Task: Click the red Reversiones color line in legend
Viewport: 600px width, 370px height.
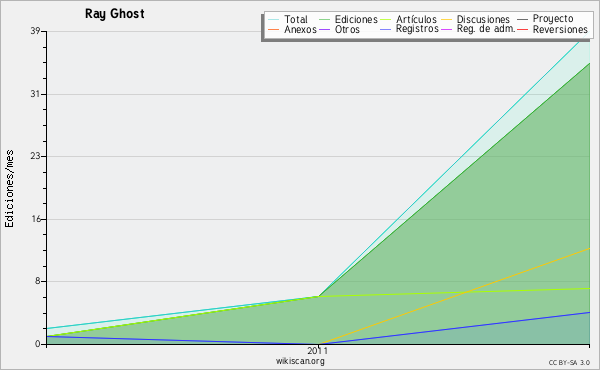Action: [x=523, y=30]
